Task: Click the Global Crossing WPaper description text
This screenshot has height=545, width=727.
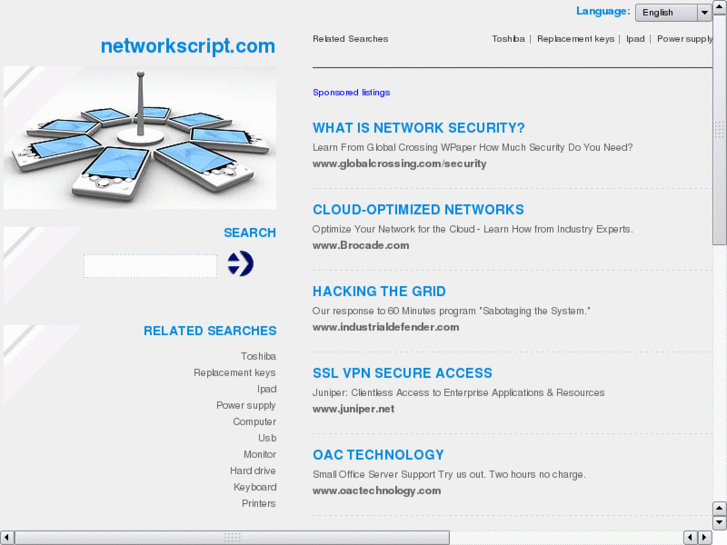Action: (472, 147)
